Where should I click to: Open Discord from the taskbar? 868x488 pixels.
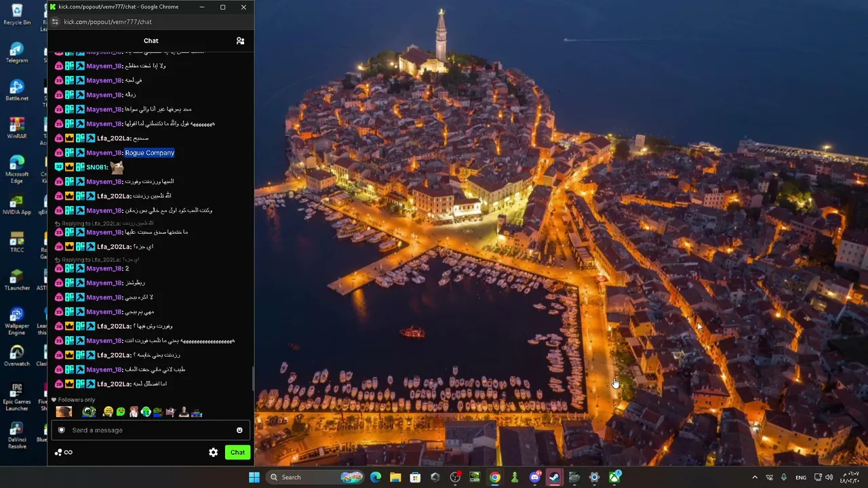tap(535, 477)
